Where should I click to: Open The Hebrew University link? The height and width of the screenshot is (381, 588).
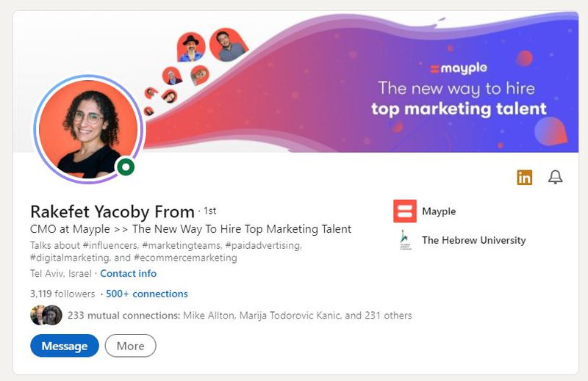pos(473,240)
